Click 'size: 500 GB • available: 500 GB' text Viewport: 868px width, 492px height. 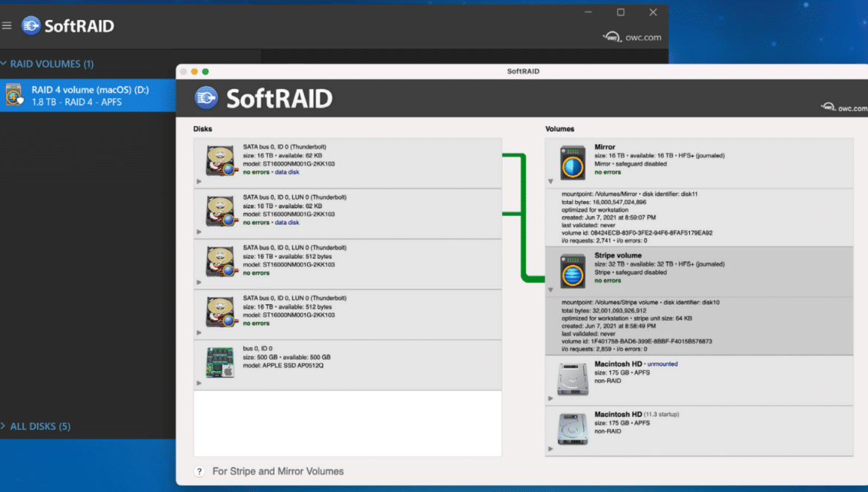click(x=287, y=358)
